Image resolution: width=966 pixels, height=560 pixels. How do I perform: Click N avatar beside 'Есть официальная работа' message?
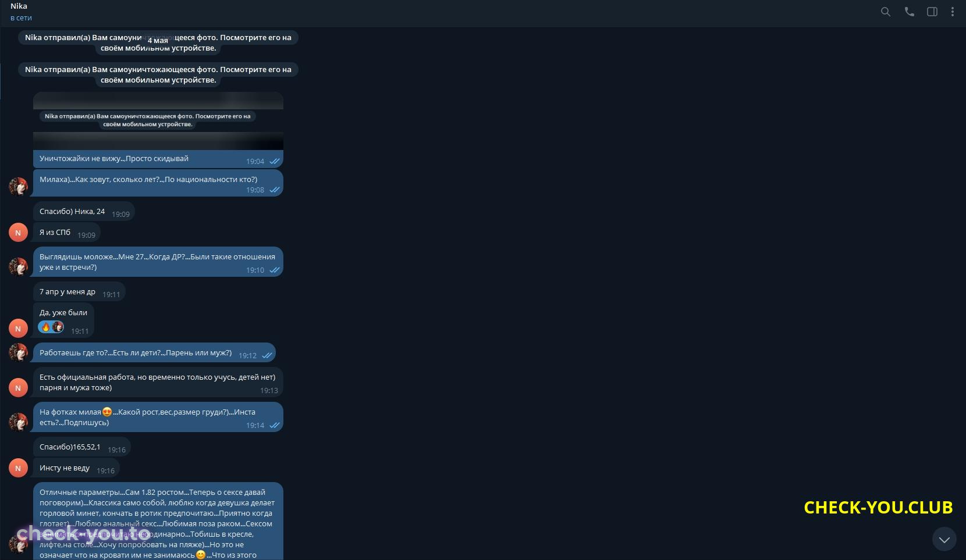(x=18, y=388)
